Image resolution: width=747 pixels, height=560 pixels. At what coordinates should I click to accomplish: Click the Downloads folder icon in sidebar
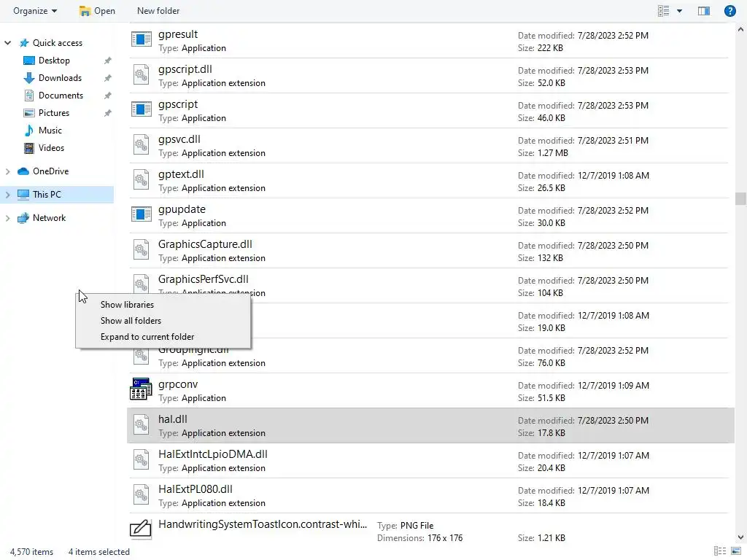point(29,78)
